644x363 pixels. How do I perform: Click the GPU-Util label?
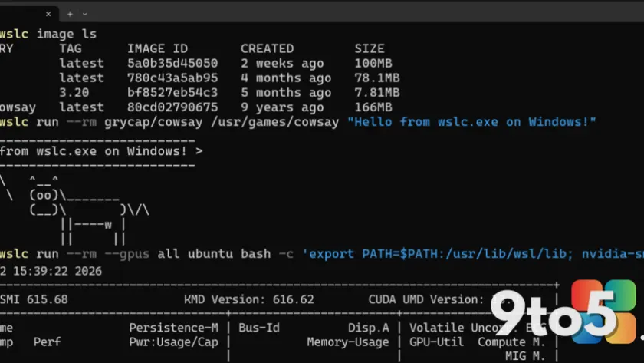tap(436, 342)
